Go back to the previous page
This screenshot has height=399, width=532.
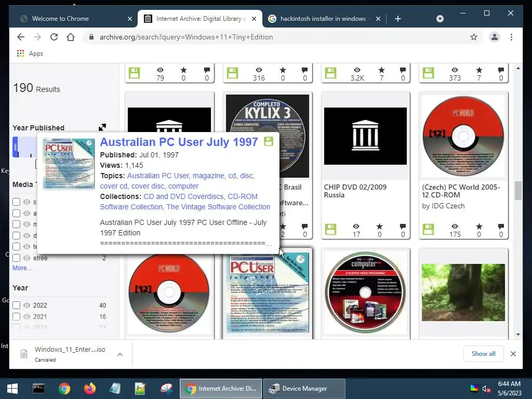point(21,37)
